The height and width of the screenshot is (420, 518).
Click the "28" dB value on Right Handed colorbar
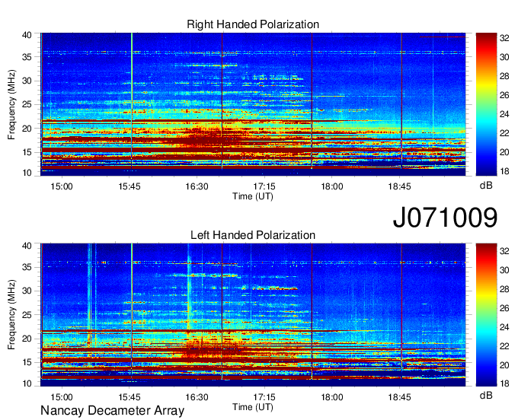click(x=504, y=76)
